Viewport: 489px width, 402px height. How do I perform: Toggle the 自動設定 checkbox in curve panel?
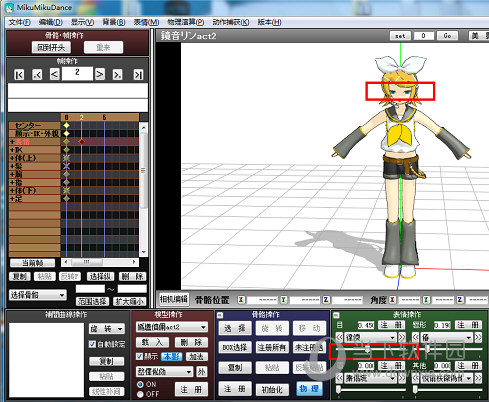pyautogui.click(x=93, y=344)
